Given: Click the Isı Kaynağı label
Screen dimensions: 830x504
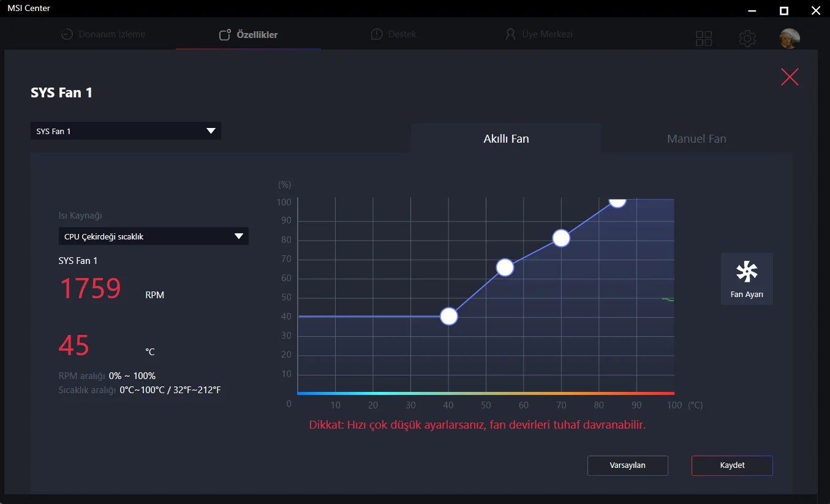Looking at the screenshot, I should click(x=80, y=216).
